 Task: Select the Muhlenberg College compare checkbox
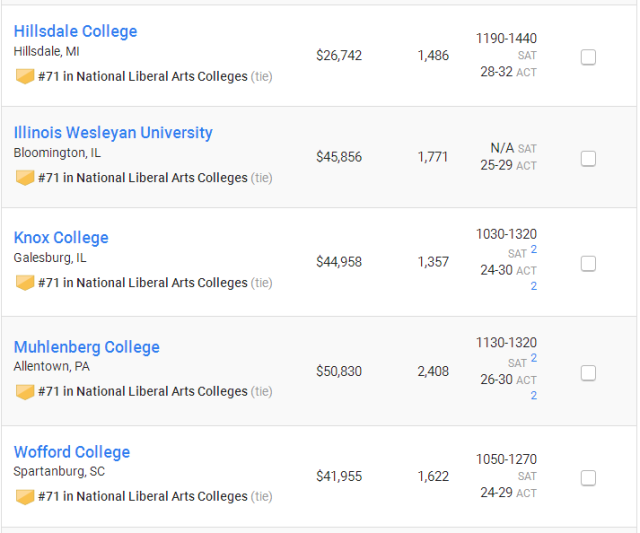(x=588, y=373)
